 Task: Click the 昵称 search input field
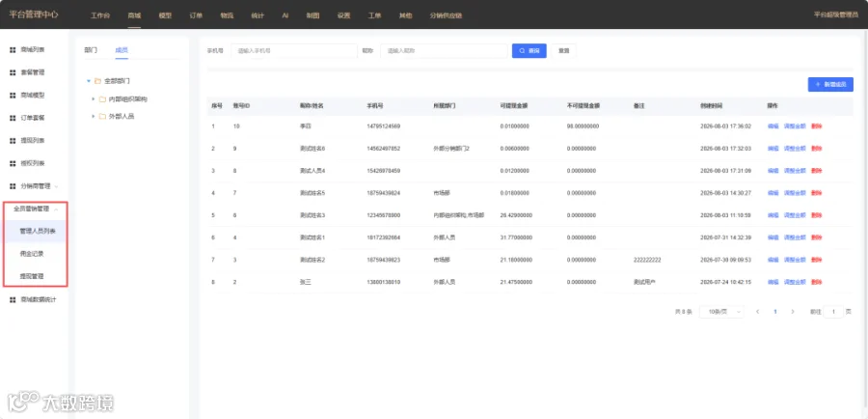[444, 50]
